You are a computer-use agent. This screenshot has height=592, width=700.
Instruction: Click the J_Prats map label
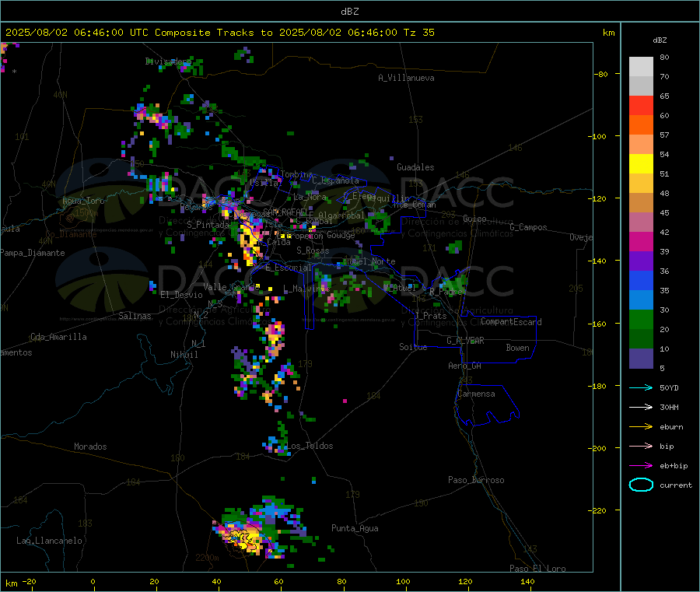pos(431,316)
